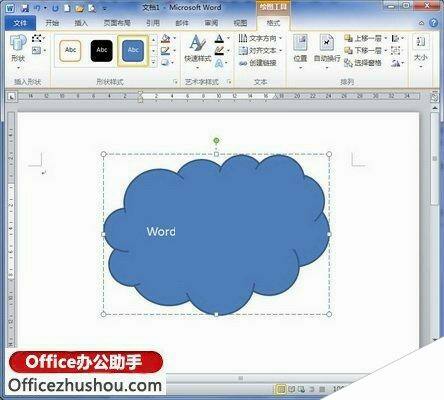Open the 自动换行 wrap text menu
This screenshot has width=444, height=400.
[x=327, y=52]
